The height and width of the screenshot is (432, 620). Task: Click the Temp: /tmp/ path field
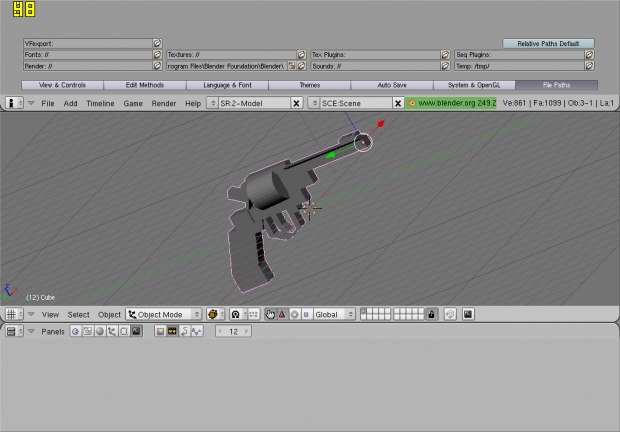pyautogui.click(x=520, y=66)
